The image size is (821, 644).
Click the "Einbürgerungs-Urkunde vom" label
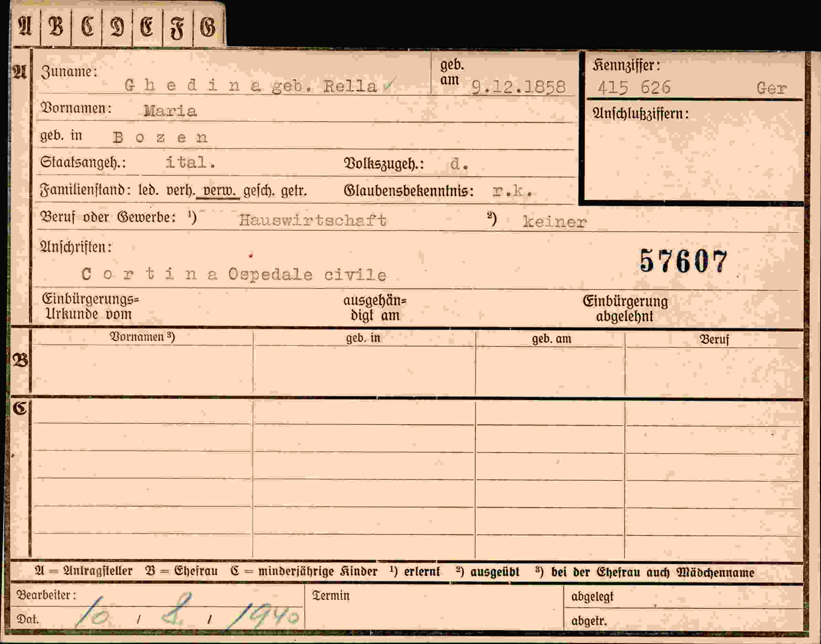90,307
